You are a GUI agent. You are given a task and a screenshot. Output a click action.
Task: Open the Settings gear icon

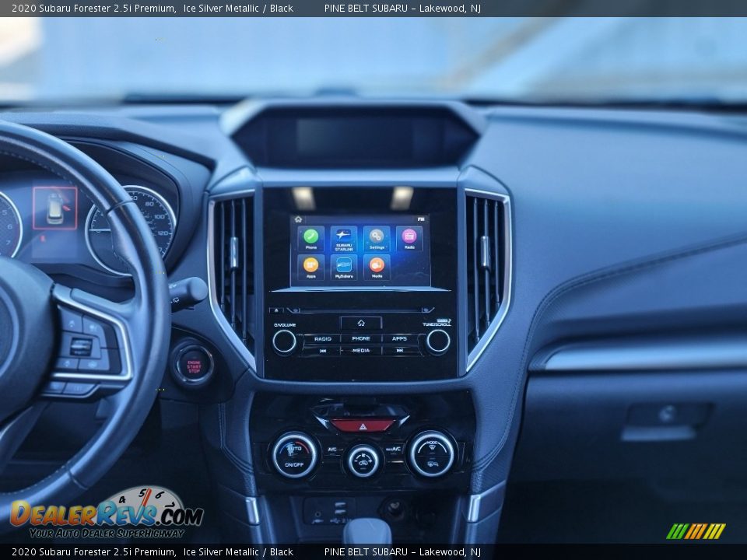click(x=377, y=236)
